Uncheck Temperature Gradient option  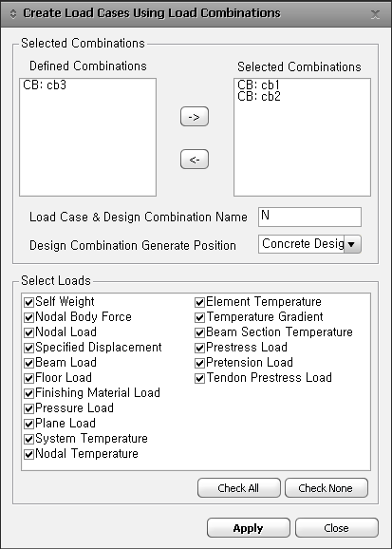point(199,317)
